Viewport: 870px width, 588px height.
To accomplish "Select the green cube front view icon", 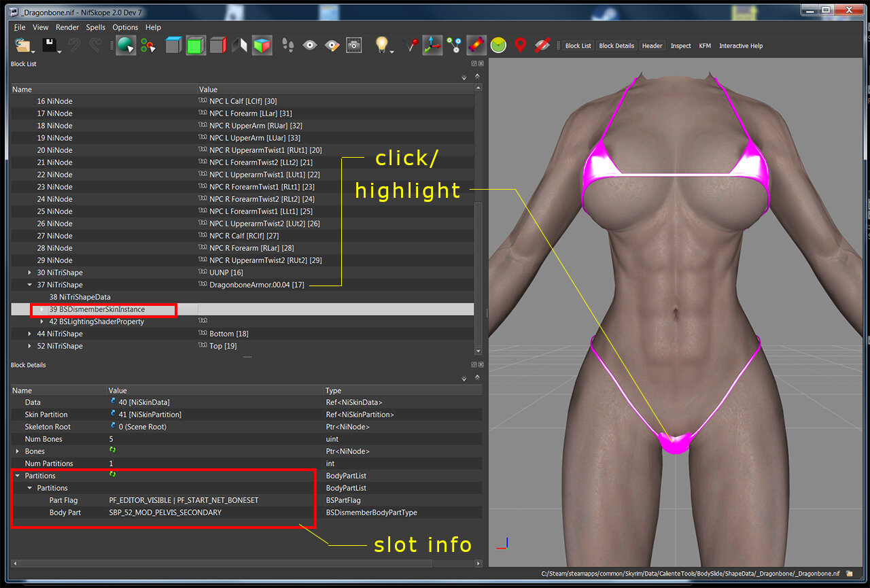I will click(196, 46).
